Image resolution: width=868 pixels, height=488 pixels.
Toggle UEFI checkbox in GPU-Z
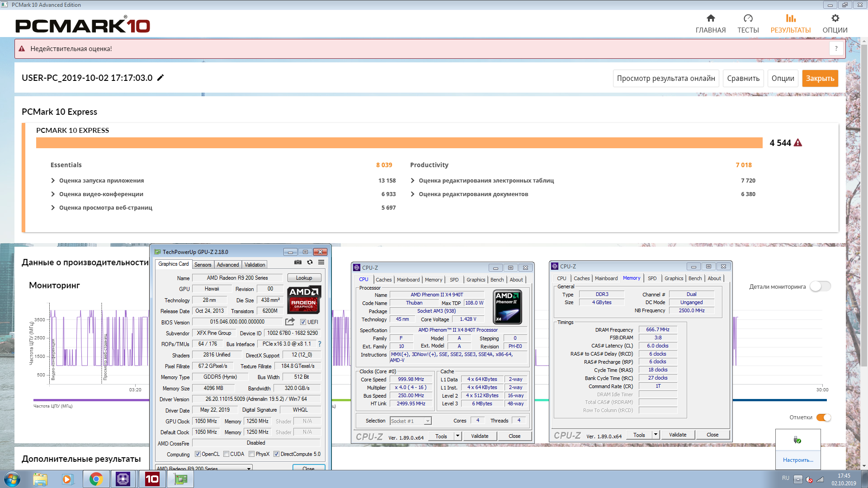point(303,322)
